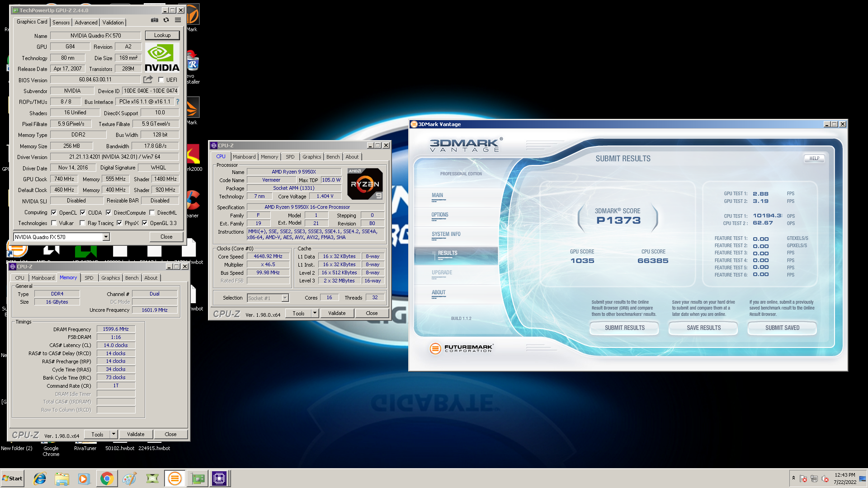Screen dimensions: 868x488
Task: Click the Start button
Action: click(13, 479)
